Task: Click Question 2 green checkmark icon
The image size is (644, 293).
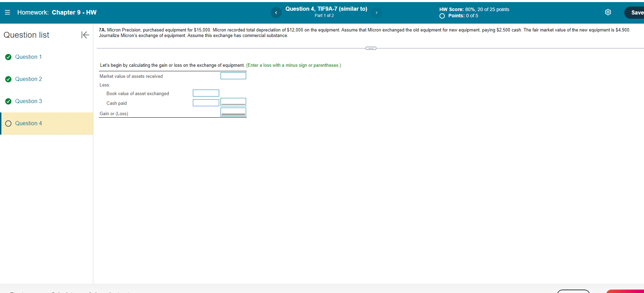Action: pyautogui.click(x=8, y=79)
